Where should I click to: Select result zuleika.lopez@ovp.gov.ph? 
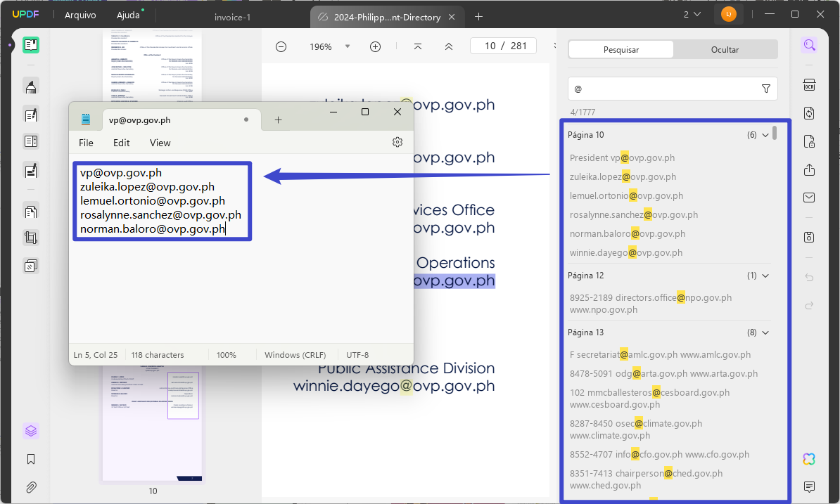623,176
